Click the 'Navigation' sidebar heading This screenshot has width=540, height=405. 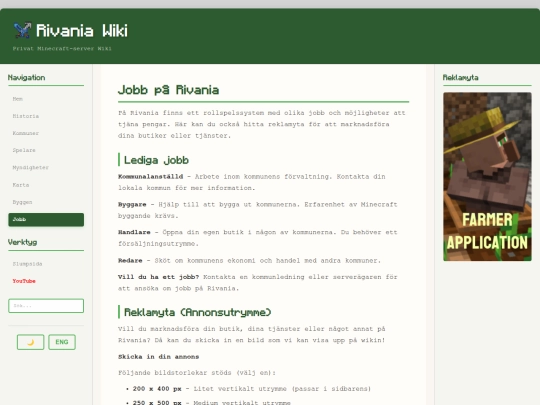click(27, 77)
